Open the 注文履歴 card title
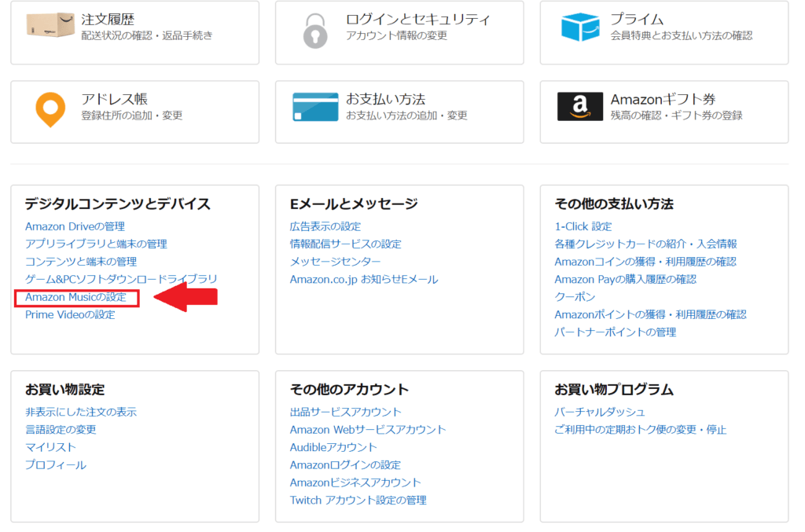Viewport: 805px width, 532px height. [x=108, y=20]
